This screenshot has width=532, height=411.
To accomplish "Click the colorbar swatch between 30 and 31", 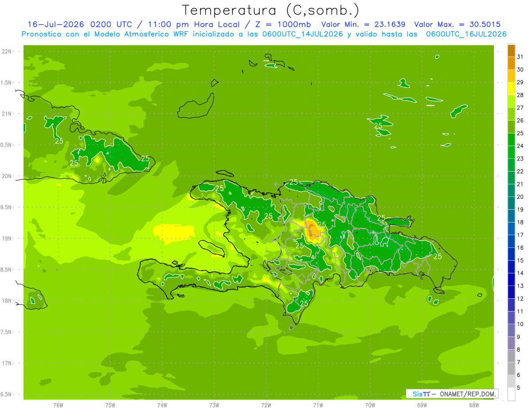I will click(x=511, y=63).
